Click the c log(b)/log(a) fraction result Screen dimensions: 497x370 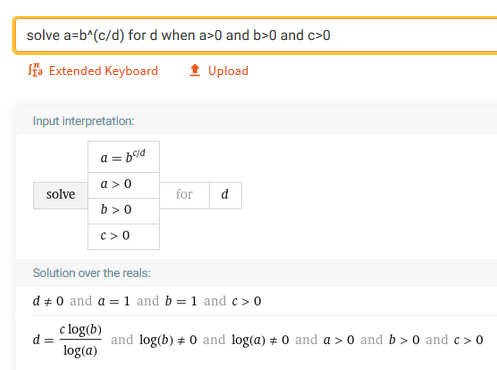coord(81,340)
